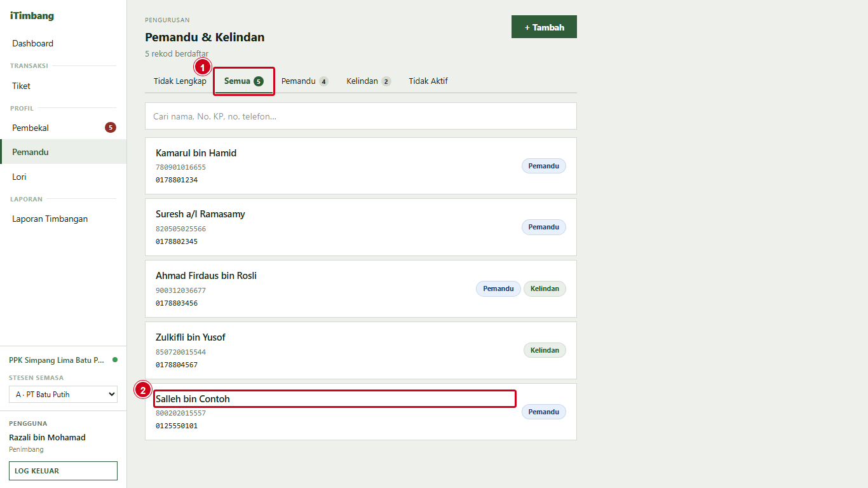The height and width of the screenshot is (488, 868).
Task: Click phone number 0178803456
Action: tap(177, 303)
